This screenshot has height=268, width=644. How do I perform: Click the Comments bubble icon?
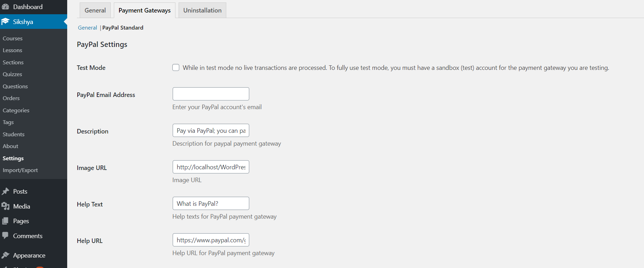(x=5, y=235)
